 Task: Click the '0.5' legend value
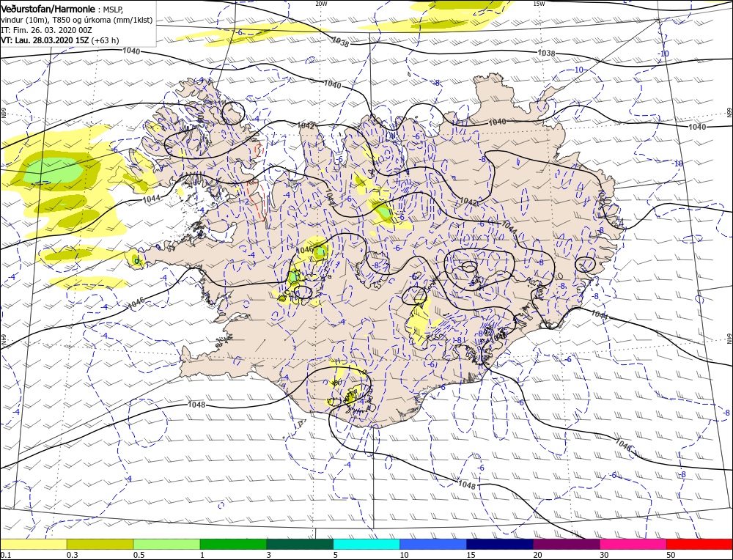click(x=139, y=555)
